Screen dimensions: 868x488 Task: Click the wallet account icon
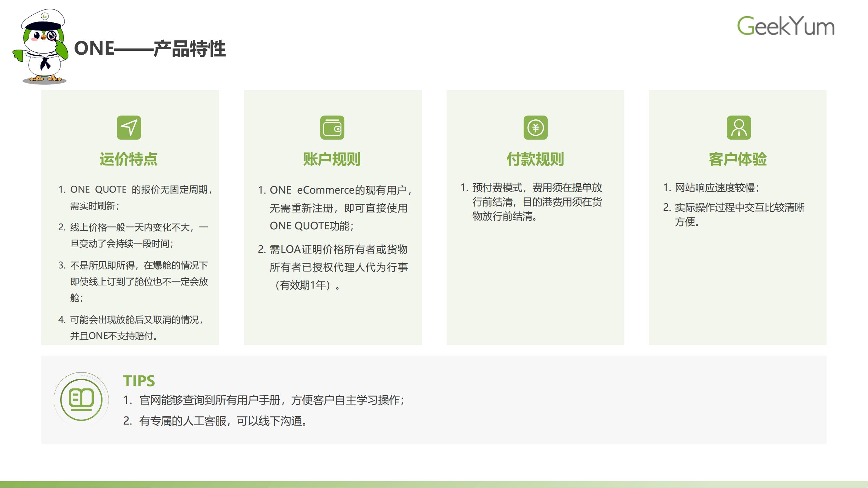pyautogui.click(x=332, y=128)
